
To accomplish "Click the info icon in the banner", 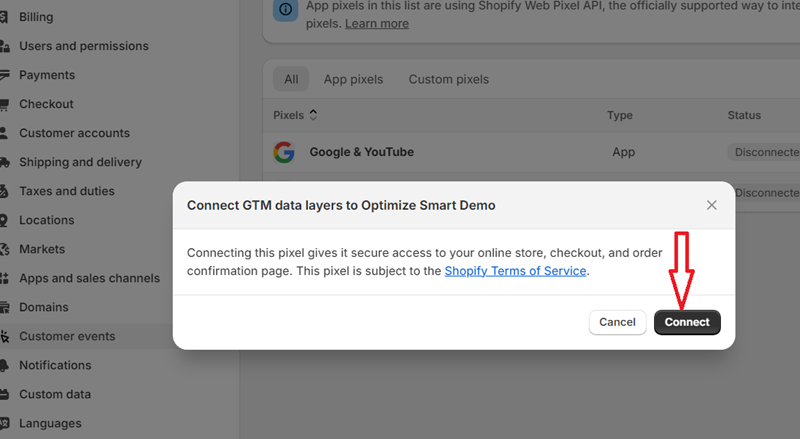I will point(286,9).
